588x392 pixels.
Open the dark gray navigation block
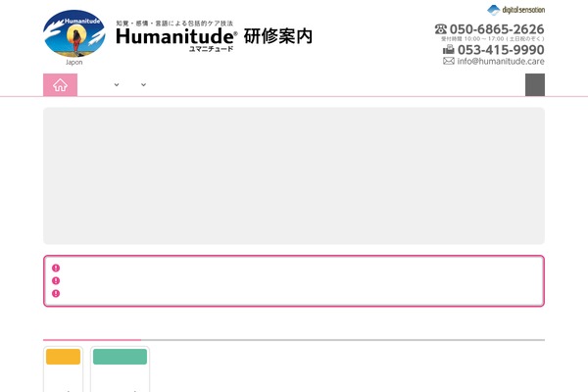point(535,85)
